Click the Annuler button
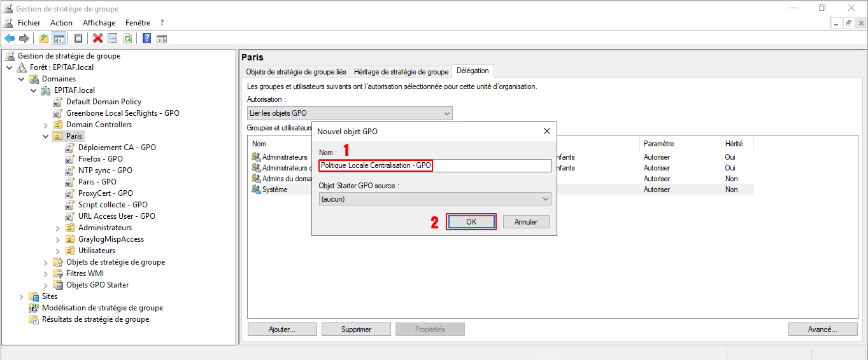868x360 pixels. (x=526, y=222)
